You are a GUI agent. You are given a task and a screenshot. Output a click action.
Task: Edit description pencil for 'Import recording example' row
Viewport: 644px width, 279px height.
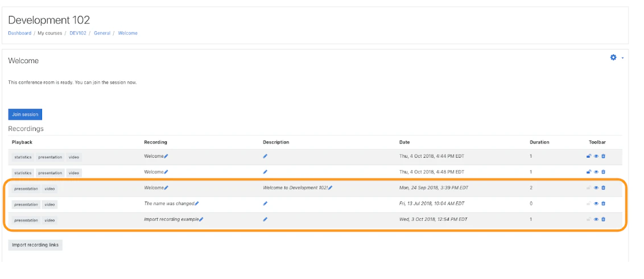(x=265, y=219)
